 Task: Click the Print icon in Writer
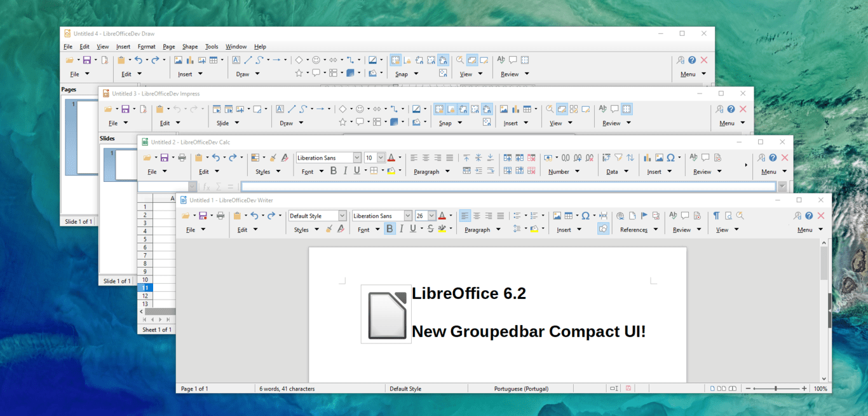point(220,215)
